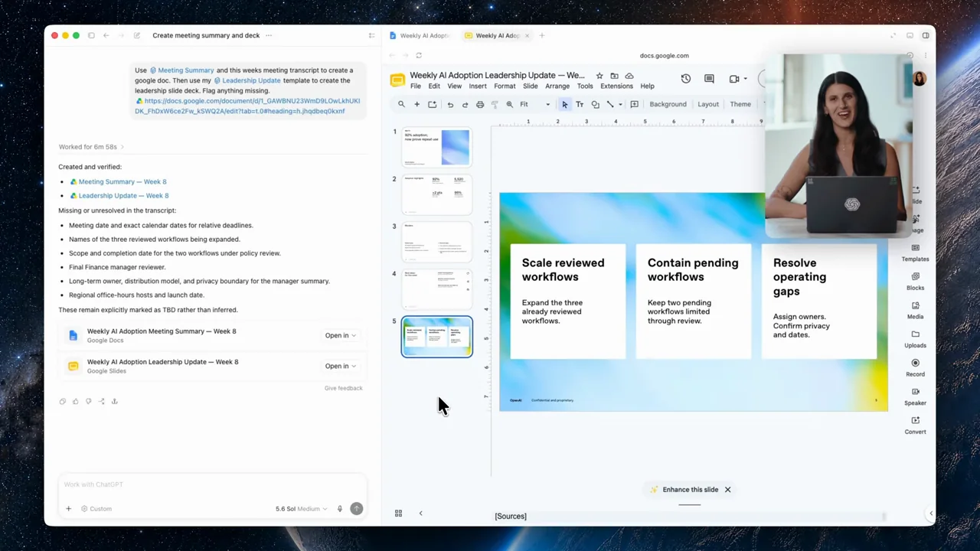
Task: Open the Extensions menu in Slides
Action: tap(616, 86)
